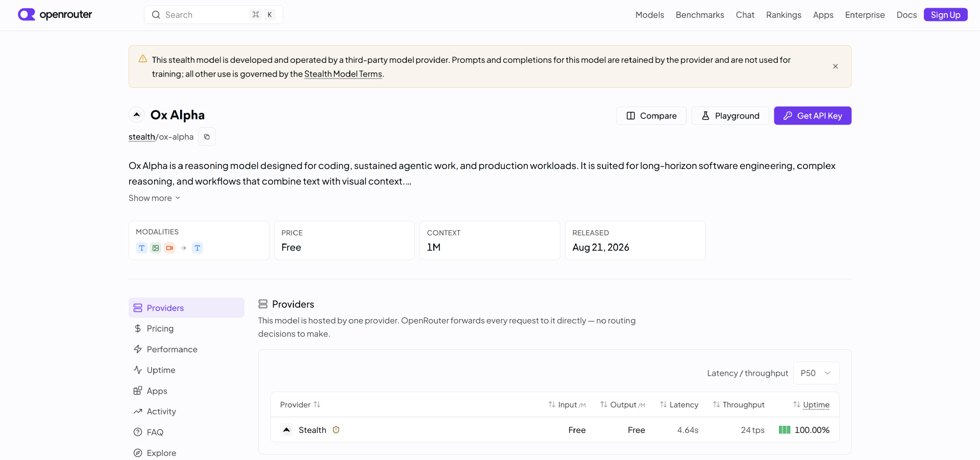This screenshot has width=980, height=460.
Task: Dismiss the stealth model warning banner
Action: tap(835, 66)
